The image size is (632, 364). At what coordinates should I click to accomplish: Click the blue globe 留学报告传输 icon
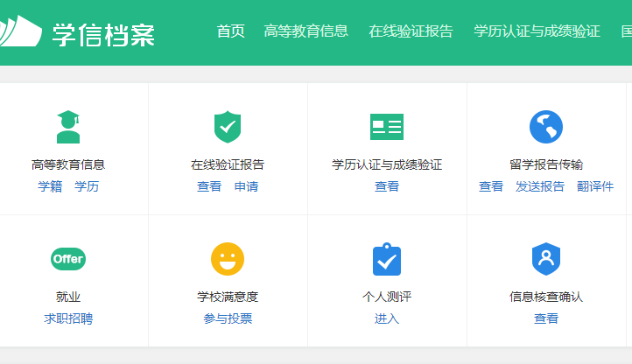545,127
